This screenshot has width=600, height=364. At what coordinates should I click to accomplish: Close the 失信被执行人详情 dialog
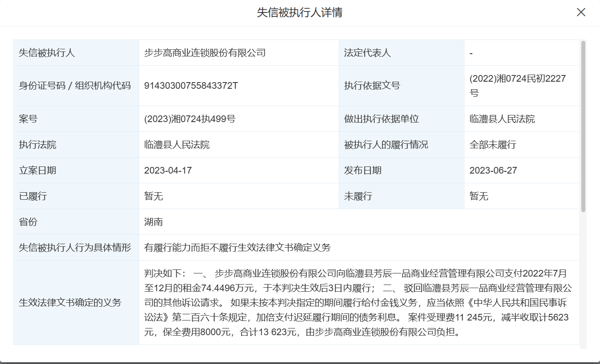[x=581, y=12]
